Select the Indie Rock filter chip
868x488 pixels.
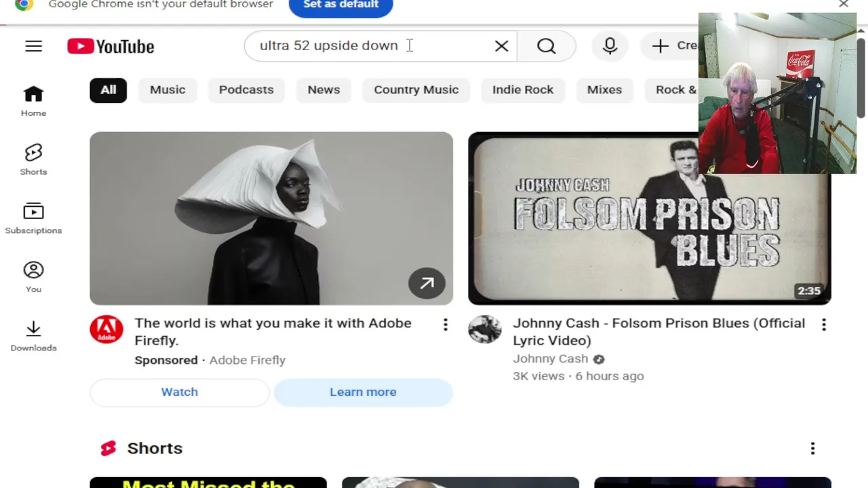(523, 89)
